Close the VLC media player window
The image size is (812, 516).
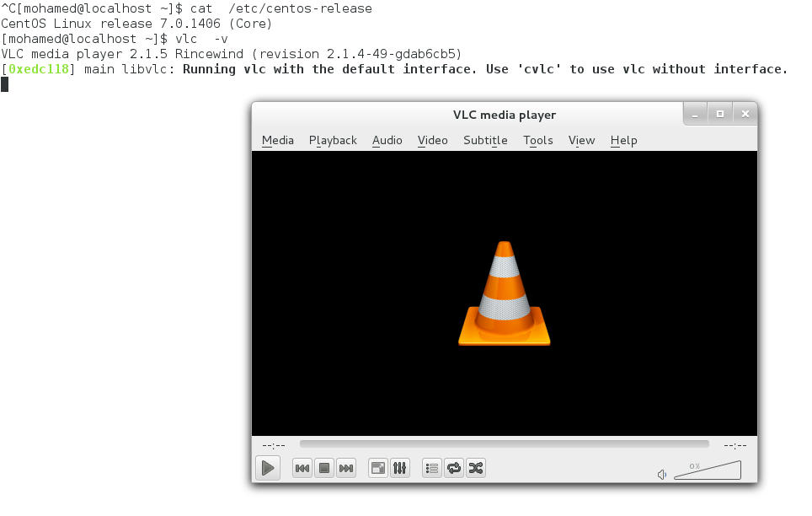click(745, 114)
